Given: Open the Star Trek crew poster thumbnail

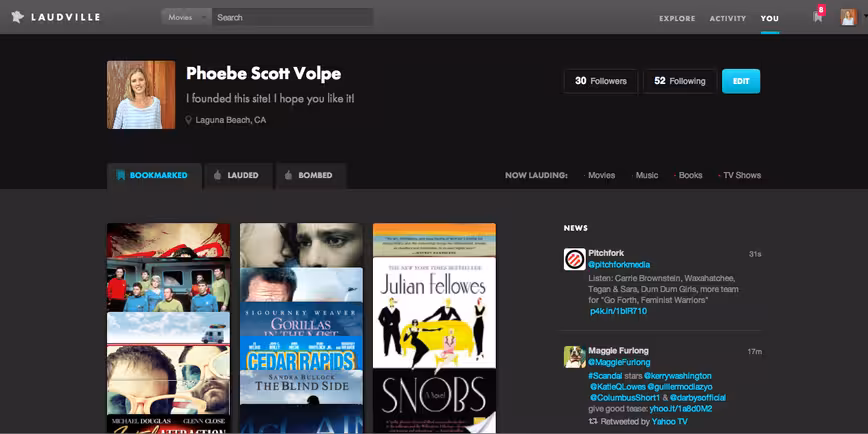Looking at the screenshot, I should pyautogui.click(x=168, y=285).
